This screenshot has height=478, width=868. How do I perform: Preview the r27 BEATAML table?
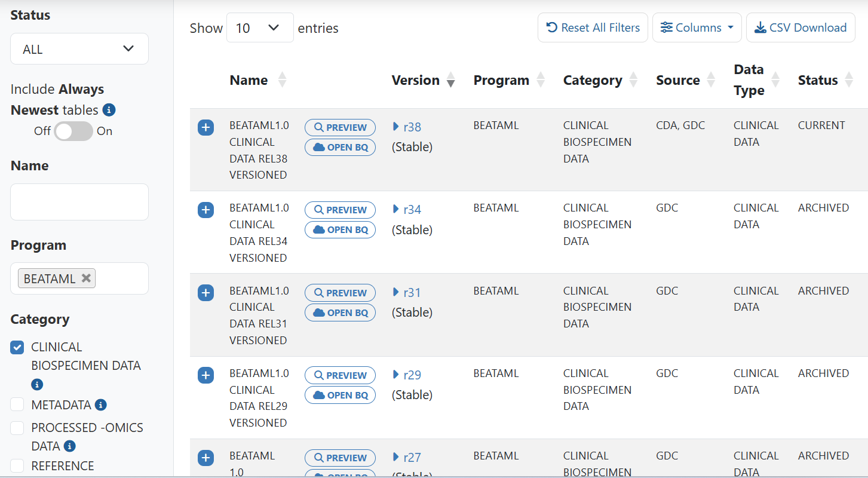(x=340, y=458)
